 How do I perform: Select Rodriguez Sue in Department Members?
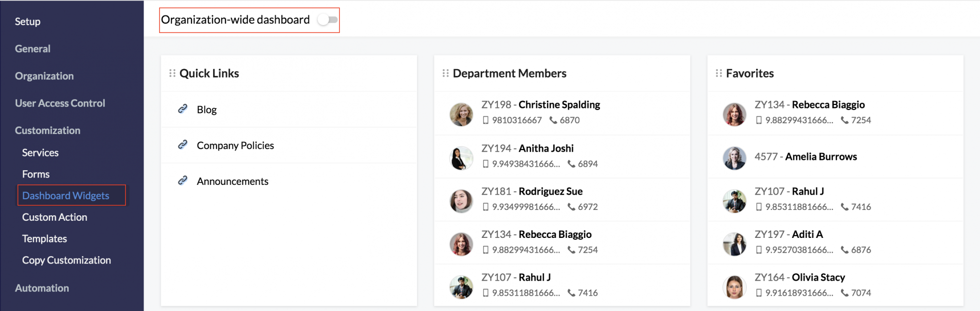point(551,191)
